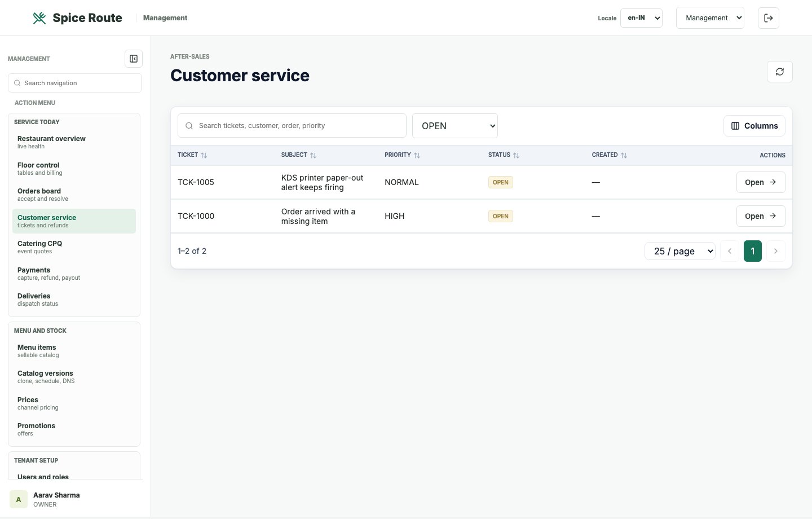Select page 1 pagination button

pyautogui.click(x=753, y=251)
